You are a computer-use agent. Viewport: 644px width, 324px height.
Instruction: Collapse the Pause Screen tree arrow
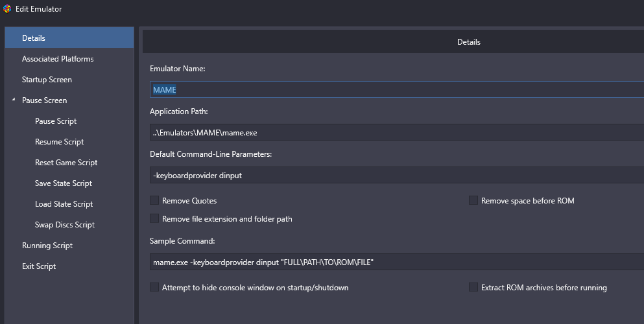point(14,99)
